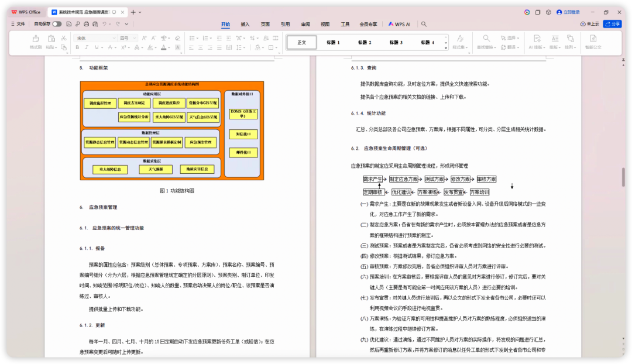Image resolution: width=632 pixels, height=364 pixels.
Task: Click the Copy icon below the scissors
Action: [64, 47]
